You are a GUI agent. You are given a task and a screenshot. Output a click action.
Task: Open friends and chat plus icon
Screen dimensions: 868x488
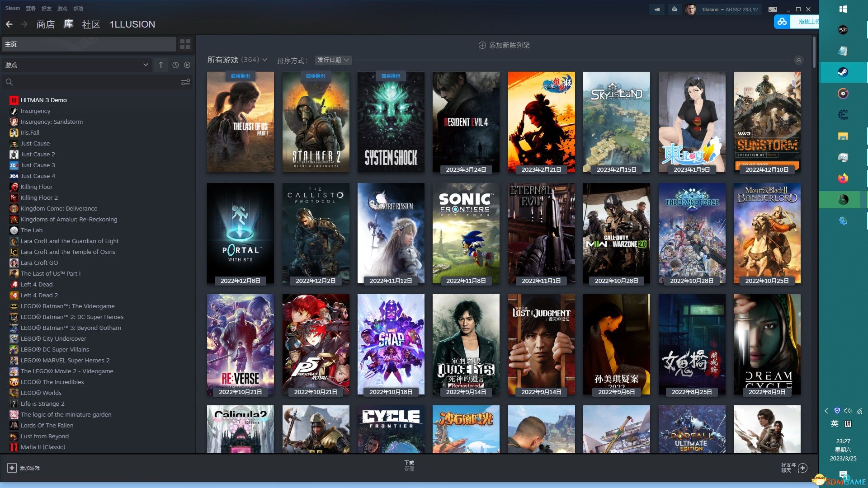(803, 468)
